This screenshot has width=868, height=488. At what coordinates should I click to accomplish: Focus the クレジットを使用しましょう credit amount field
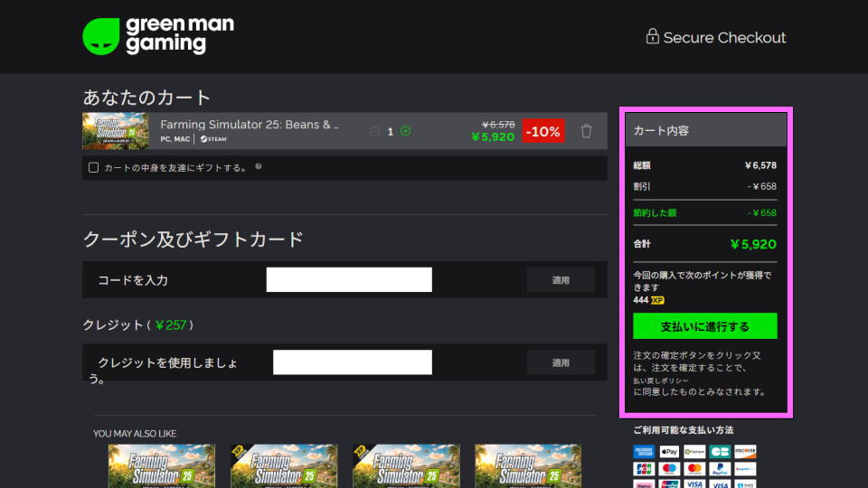click(x=352, y=361)
